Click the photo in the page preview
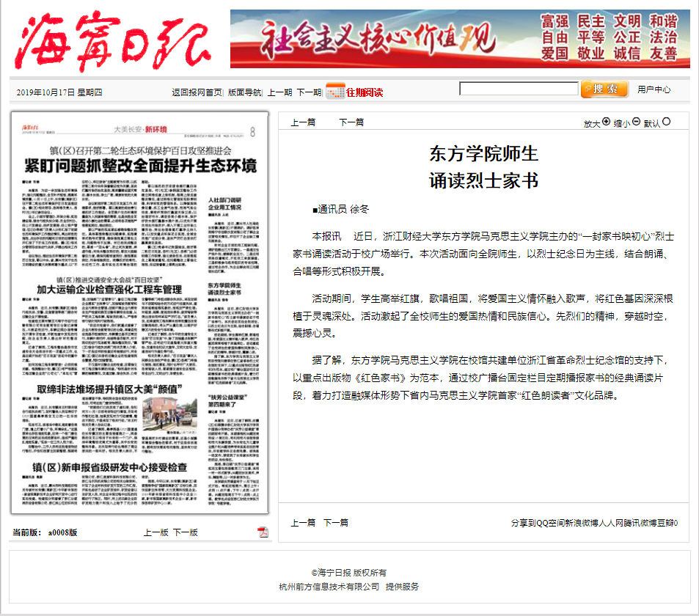Image resolution: width=699 pixels, height=616 pixels. [x=169, y=414]
